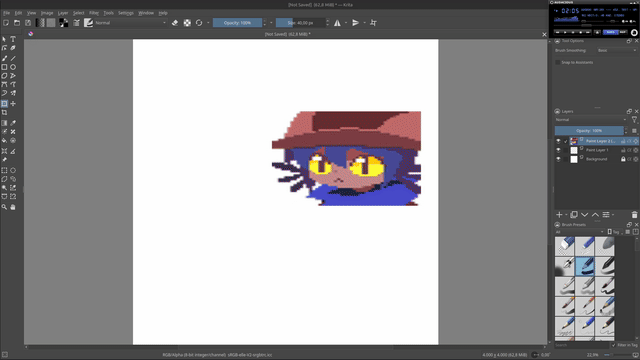
Task: Select the Rectangle shape tool
Action: point(4,67)
